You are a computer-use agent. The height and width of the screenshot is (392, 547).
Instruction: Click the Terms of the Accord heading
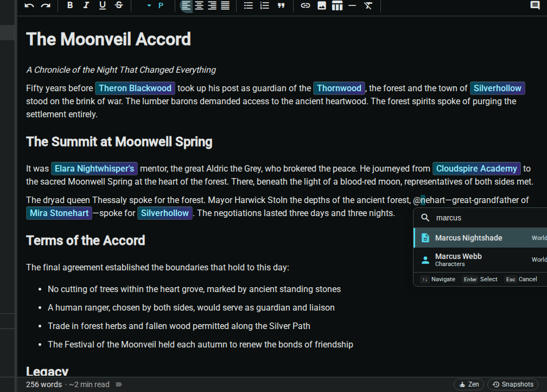point(86,241)
